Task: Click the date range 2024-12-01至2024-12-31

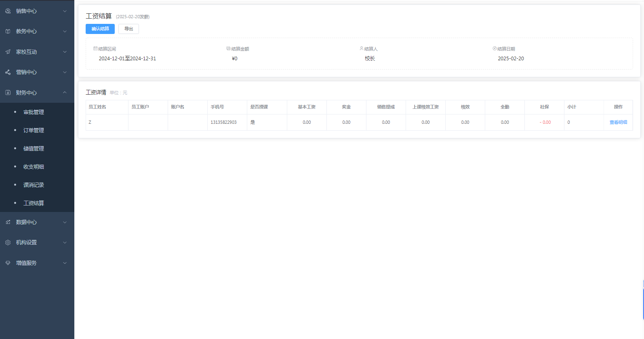Action: point(127,59)
